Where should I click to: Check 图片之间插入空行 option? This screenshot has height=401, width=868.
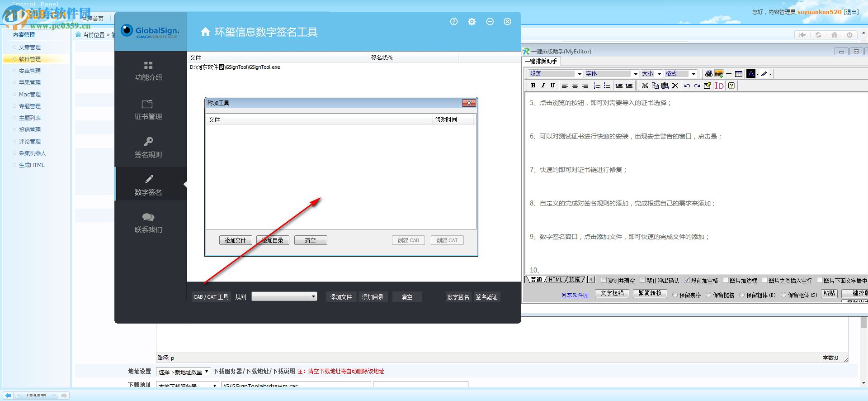click(765, 280)
